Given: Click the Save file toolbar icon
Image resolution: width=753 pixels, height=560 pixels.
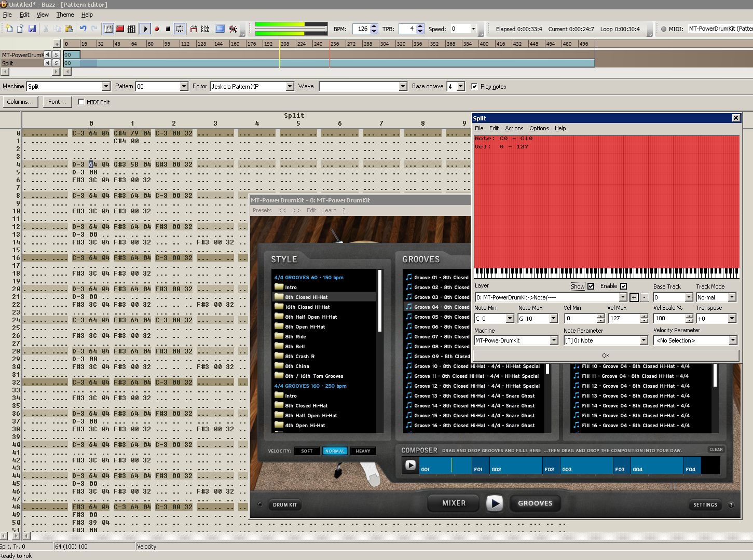Looking at the screenshot, I should tap(32, 29).
